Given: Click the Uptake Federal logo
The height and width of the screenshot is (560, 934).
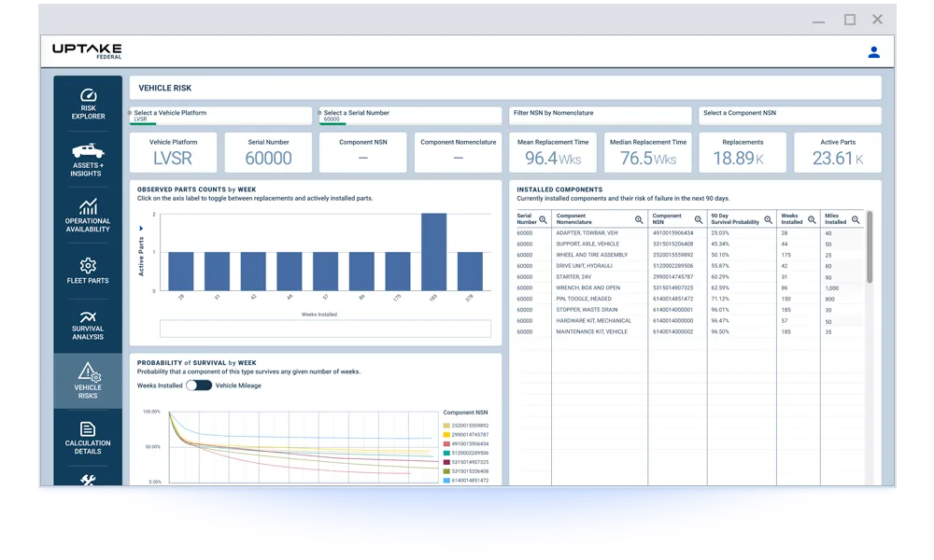Looking at the screenshot, I should [x=87, y=50].
